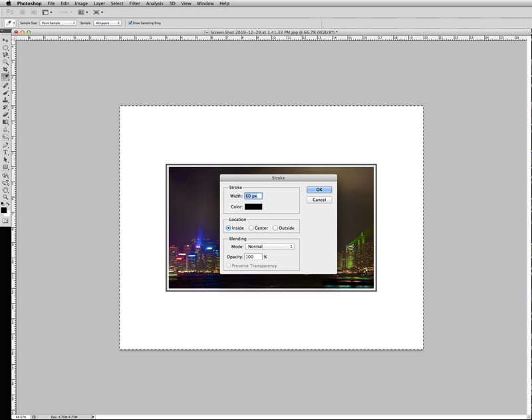Open the Sample Size dropdown
The width and height of the screenshot is (532, 420).
58,23
